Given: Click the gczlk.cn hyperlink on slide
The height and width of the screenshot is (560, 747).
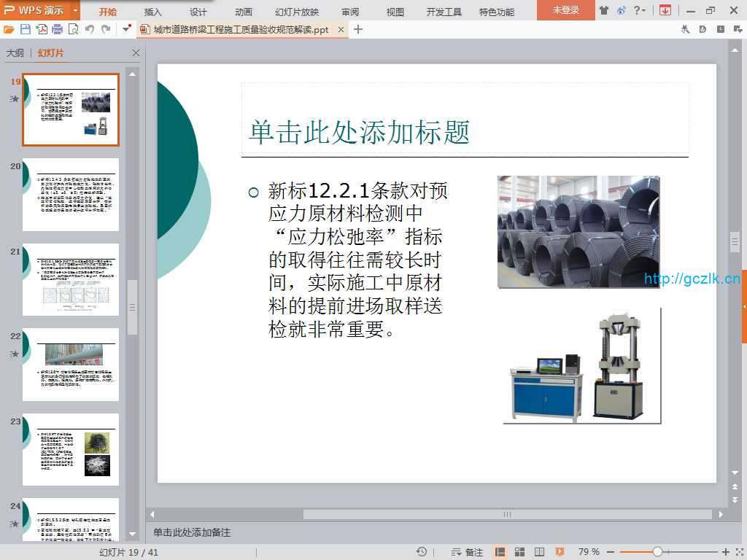Looking at the screenshot, I should tap(692, 279).
